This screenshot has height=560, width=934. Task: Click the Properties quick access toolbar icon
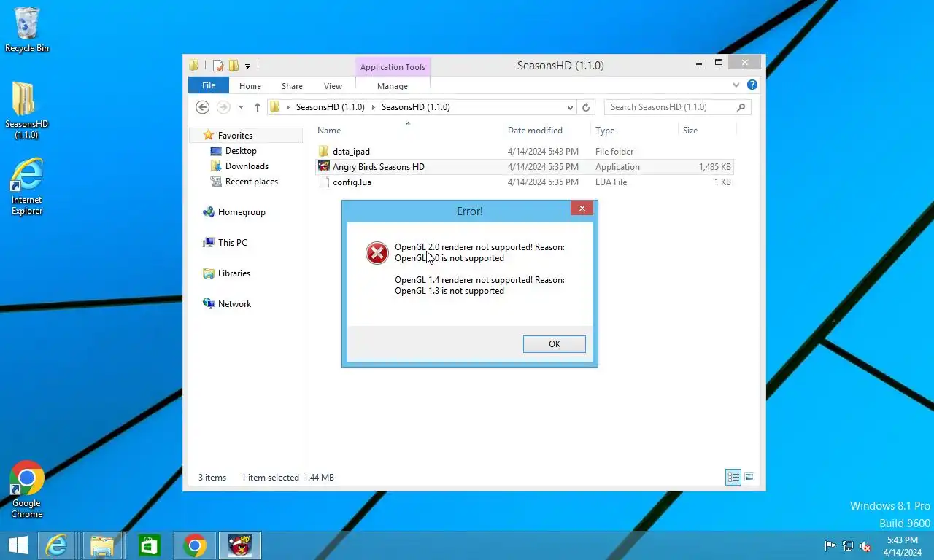click(x=217, y=66)
